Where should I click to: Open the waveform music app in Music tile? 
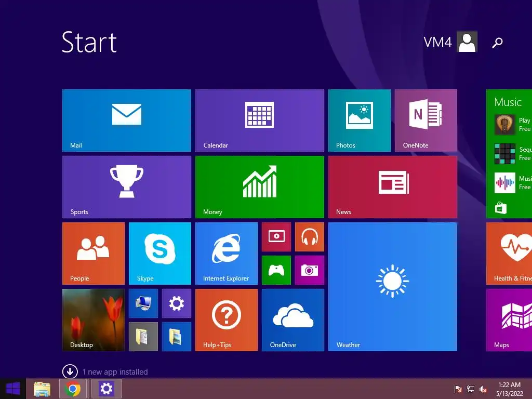tap(504, 182)
